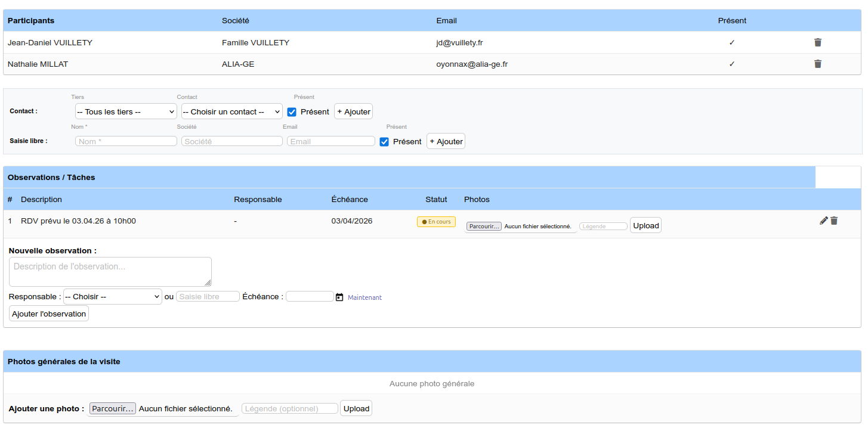Click the 'Maintenant' link
This screenshot has height=428, width=868.
point(365,297)
